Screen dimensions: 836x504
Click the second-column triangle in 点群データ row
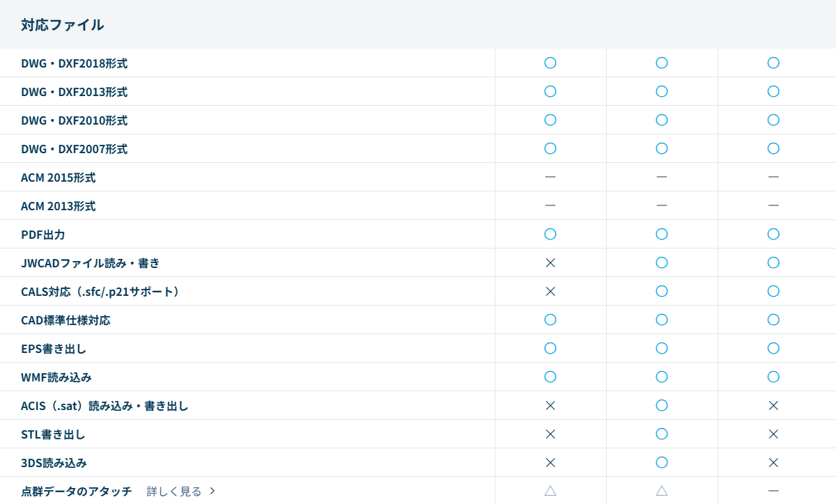[x=662, y=491]
